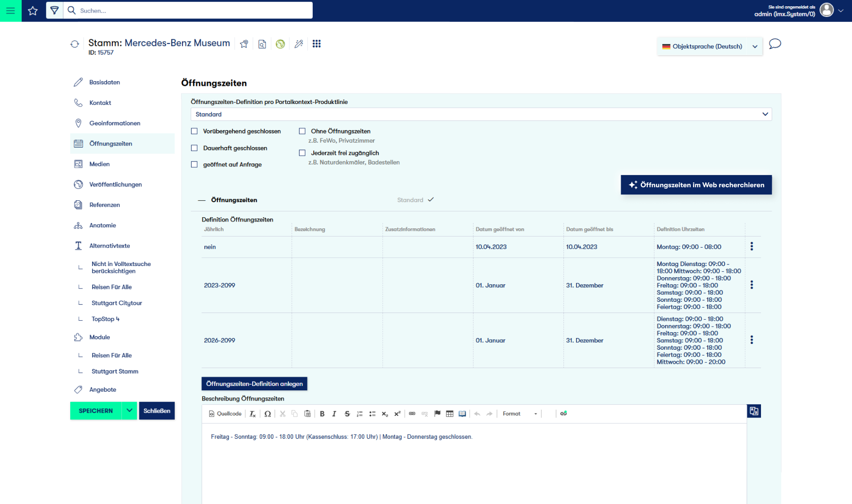Click the favorites star icon in top bar

click(33, 11)
